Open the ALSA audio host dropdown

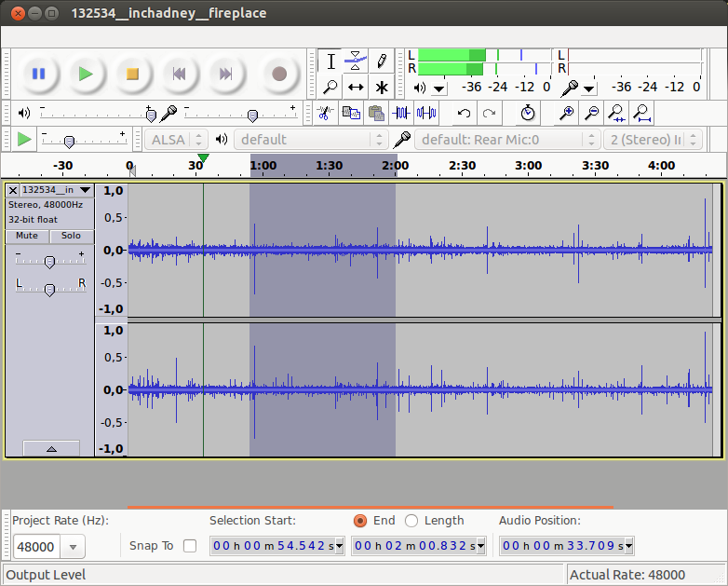click(x=176, y=140)
